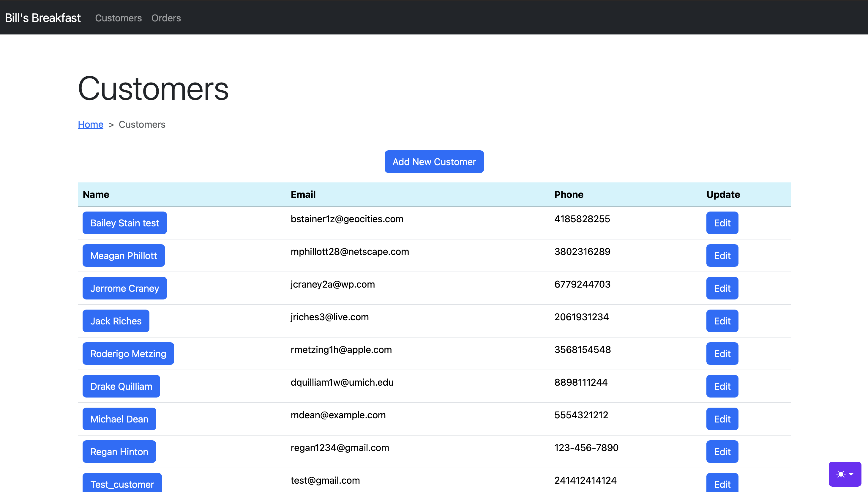Select email mdean@example.com
868x492 pixels.
coord(338,415)
